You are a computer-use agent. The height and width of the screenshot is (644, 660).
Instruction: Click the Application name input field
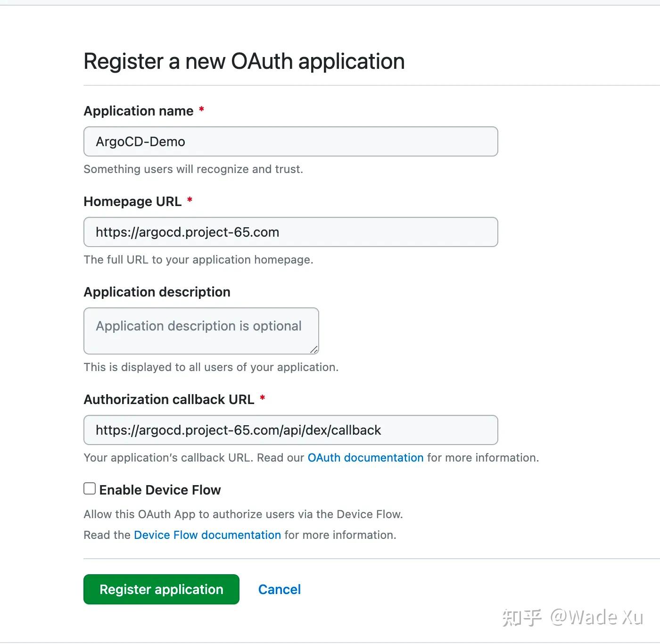point(290,141)
